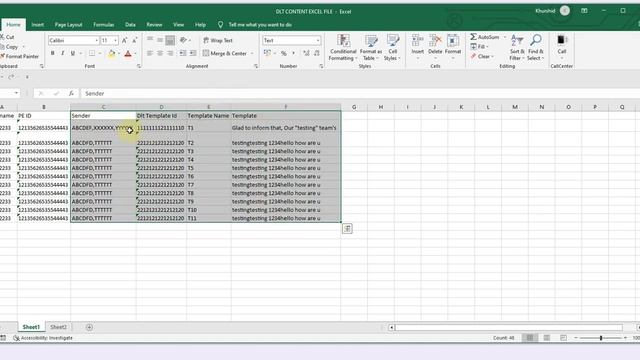Decrease font size icon
This screenshot has height=360, width=640.
(x=134, y=40)
